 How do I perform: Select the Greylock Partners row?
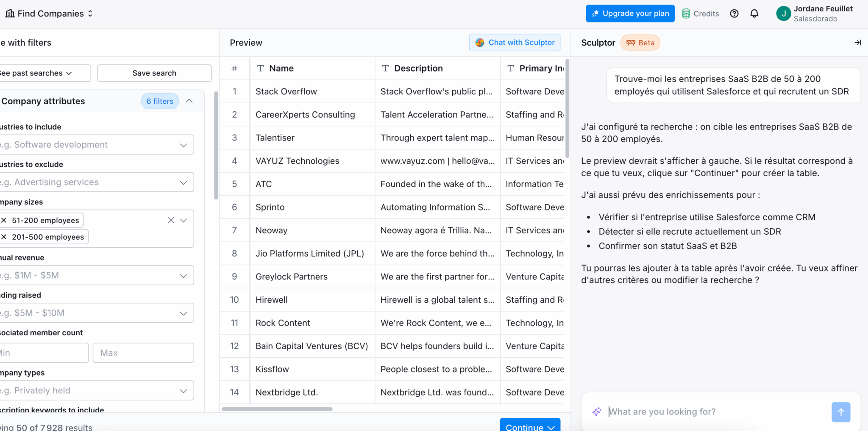point(392,277)
